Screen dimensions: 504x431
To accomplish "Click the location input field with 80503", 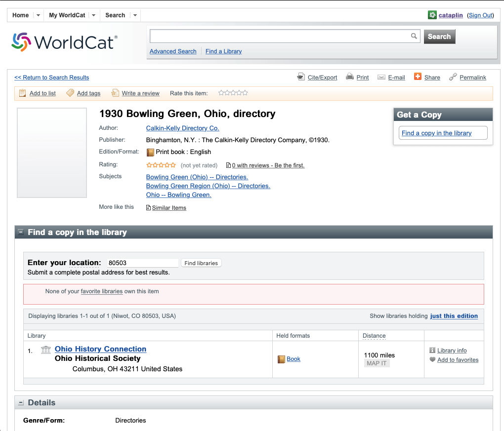I will tap(142, 263).
